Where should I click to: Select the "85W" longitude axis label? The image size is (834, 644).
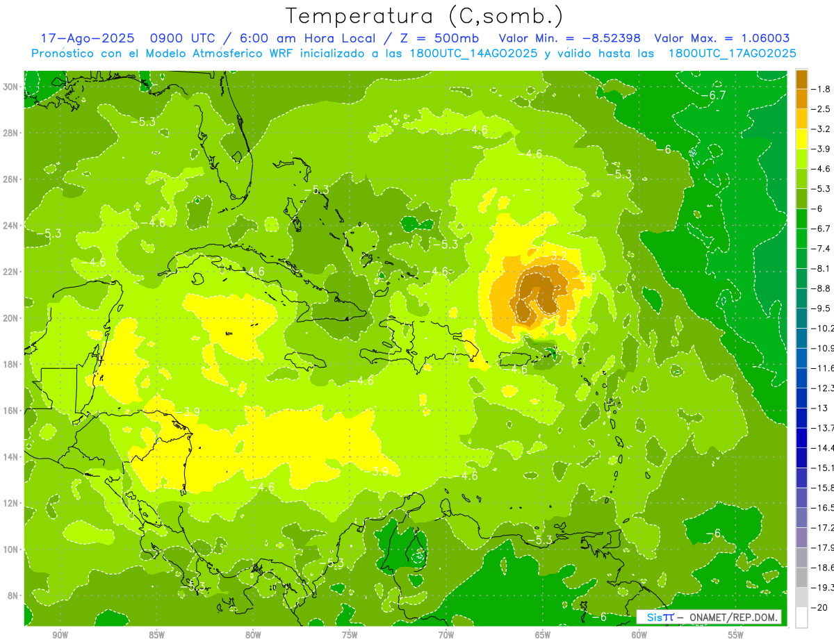(x=157, y=635)
